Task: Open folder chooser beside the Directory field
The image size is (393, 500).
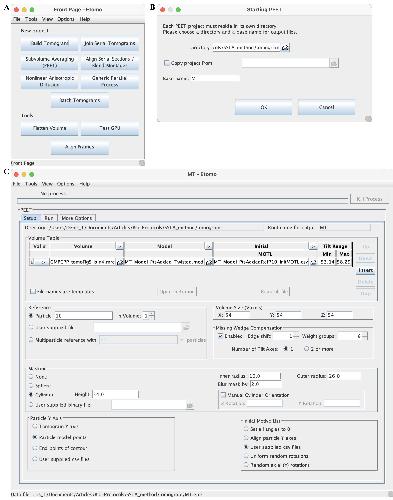Action: [x=285, y=48]
